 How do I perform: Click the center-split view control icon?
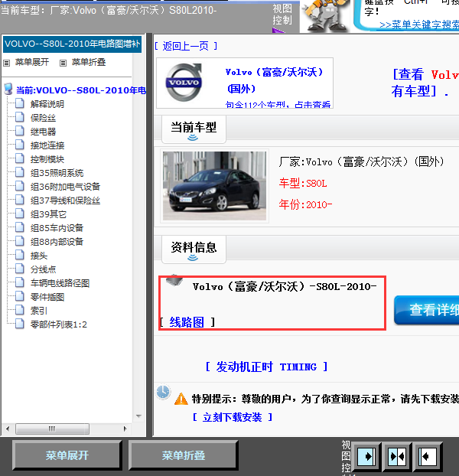click(397, 456)
